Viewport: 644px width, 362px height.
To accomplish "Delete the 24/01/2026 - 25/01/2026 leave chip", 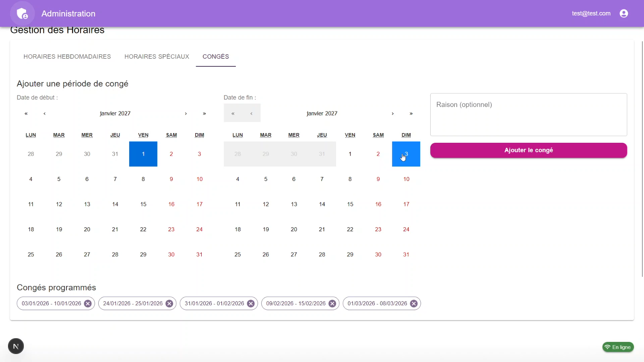I will pyautogui.click(x=169, y=304).
